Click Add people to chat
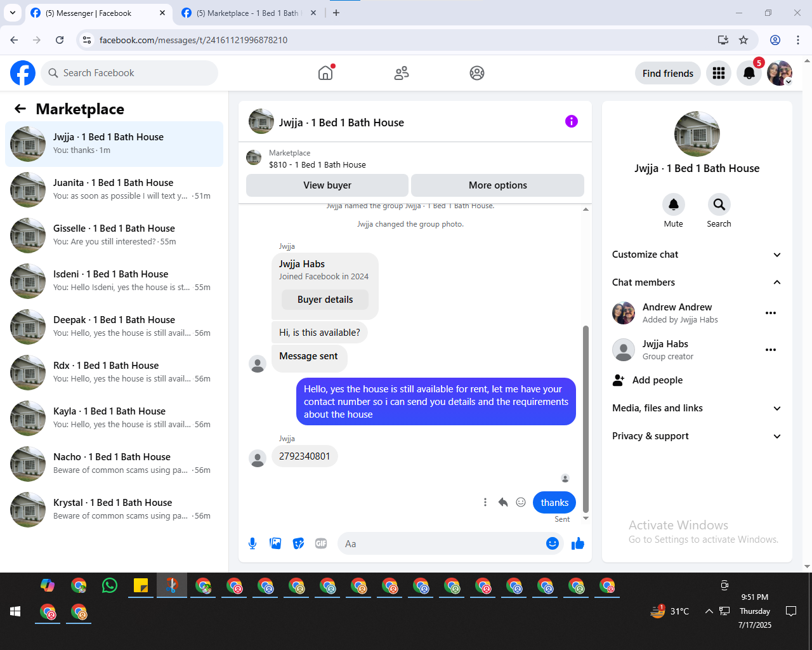The image size is (812, 650). tap(648, 380)
